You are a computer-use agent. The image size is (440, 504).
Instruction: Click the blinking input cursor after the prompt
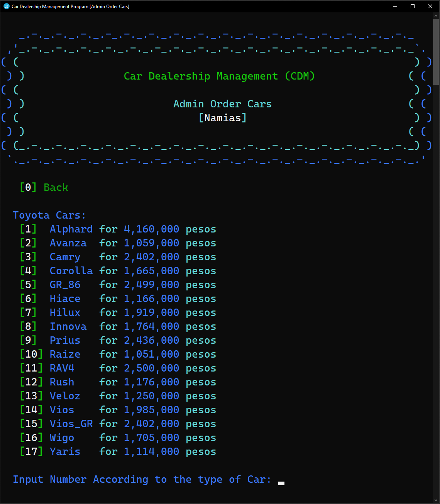281,483
